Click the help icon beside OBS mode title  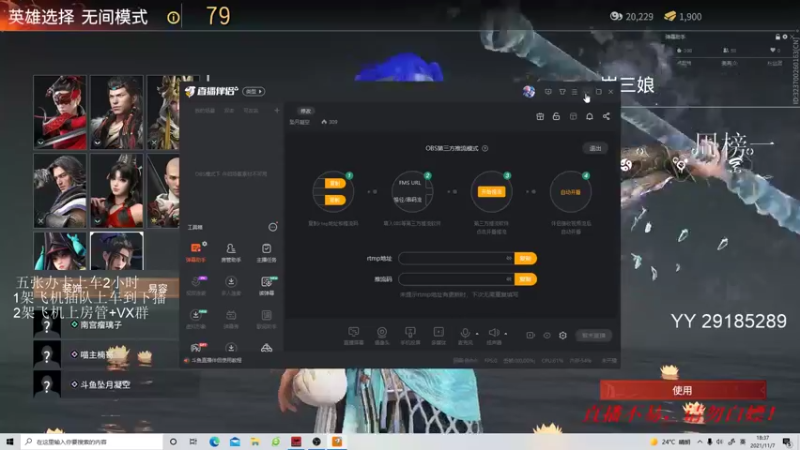coord(485,148)
